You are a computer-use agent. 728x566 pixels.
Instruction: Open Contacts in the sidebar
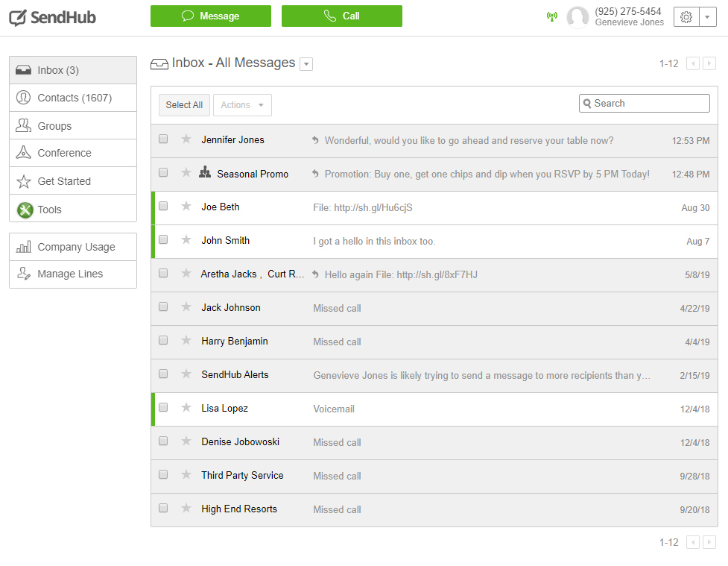click(73, 98)
